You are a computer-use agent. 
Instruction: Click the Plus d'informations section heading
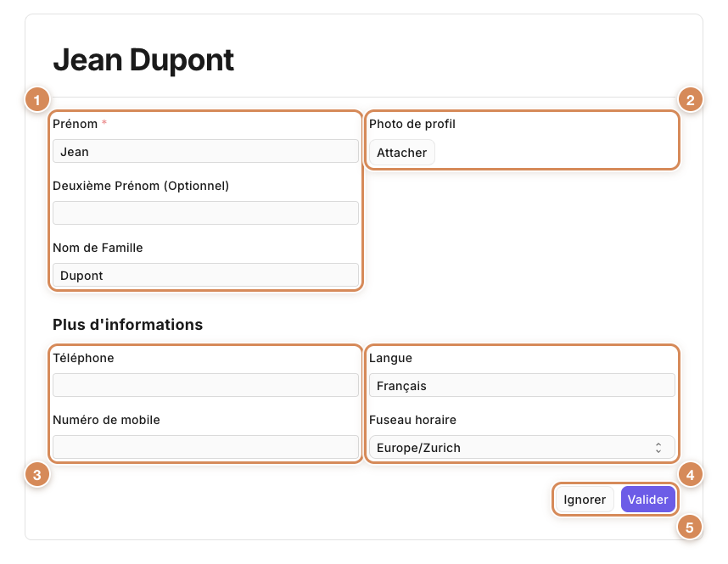point(127,325)
